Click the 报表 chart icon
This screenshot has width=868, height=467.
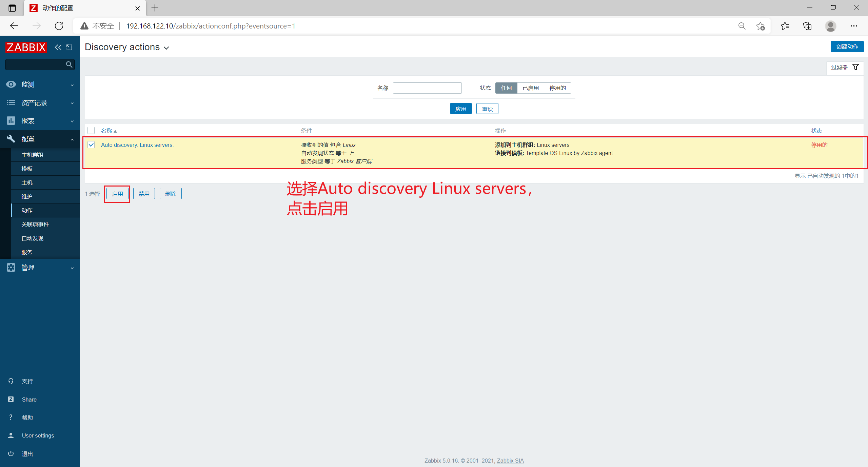click(x=11, y=121)
